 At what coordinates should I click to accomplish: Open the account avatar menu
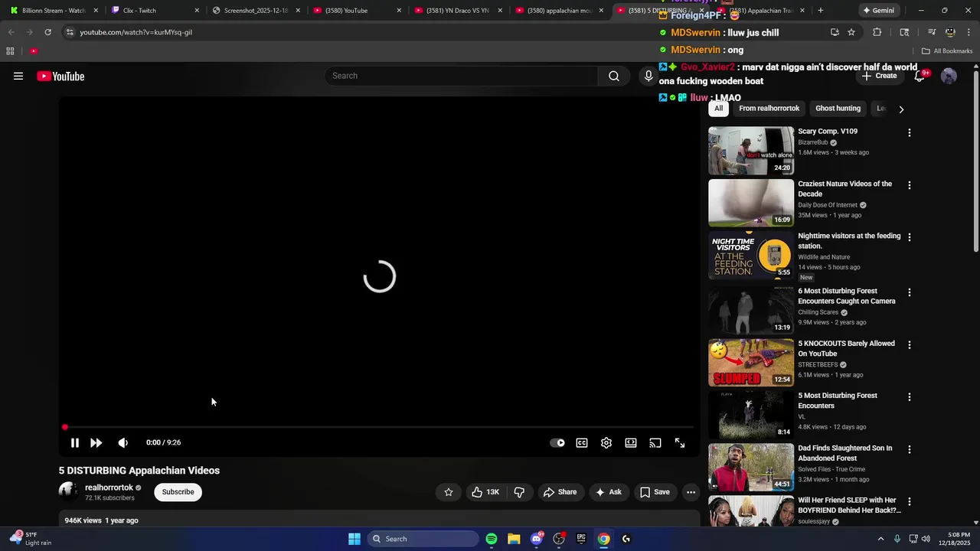pyautogui.click(x=949, y=76)
